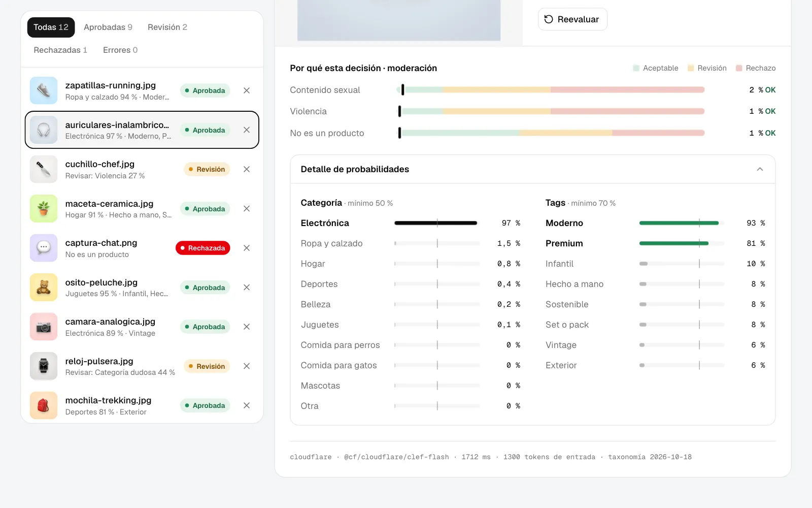Select the osito-peluche.jpg file name
Image resolution: width=812 pixels, height=508 pixels.
pyautogui.click(x=101, y=282)
